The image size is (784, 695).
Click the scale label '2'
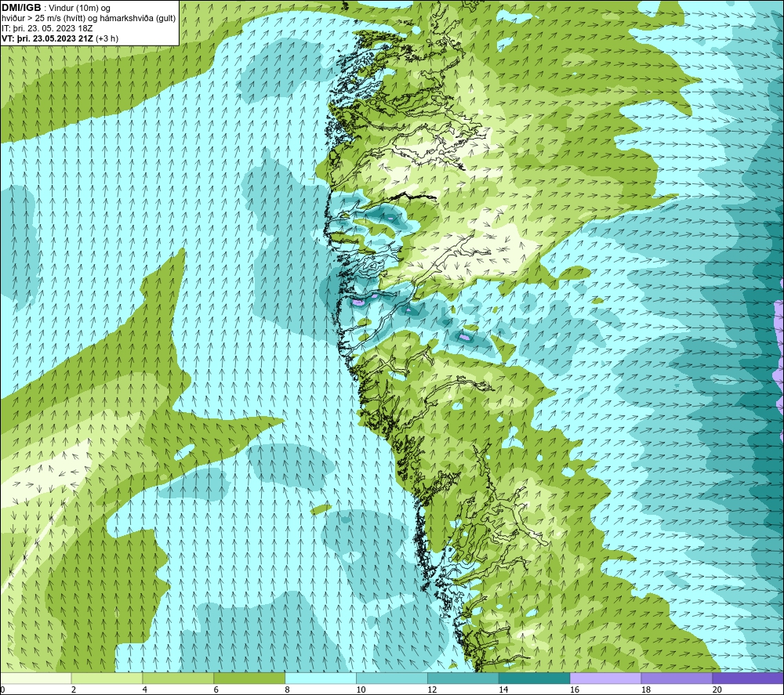point(74,690)
